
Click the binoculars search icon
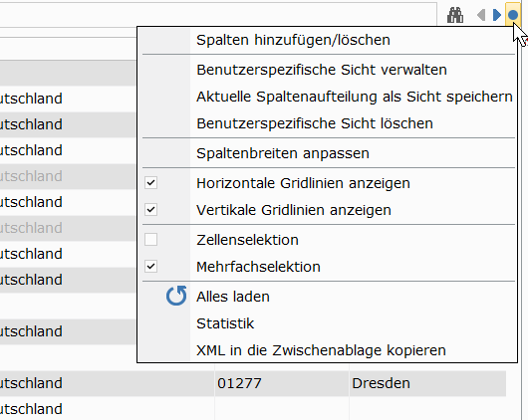click(455, 15)
